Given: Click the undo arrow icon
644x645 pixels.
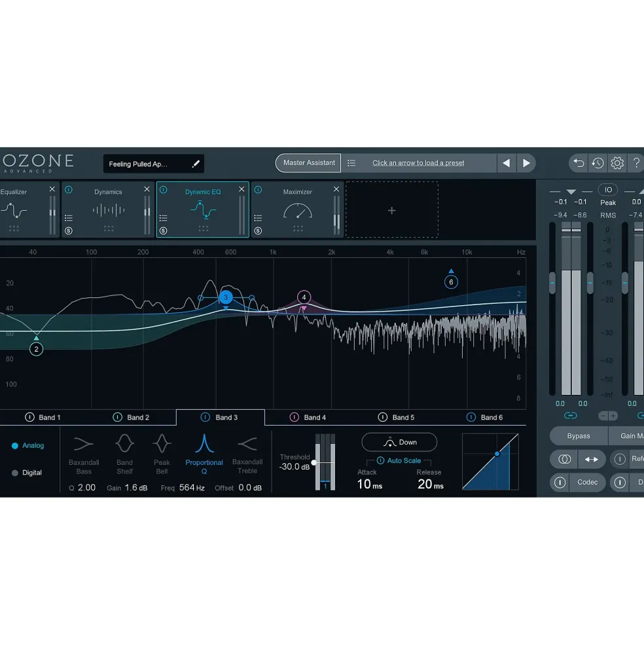Looking at the screenshot, I should coord(579,163).
